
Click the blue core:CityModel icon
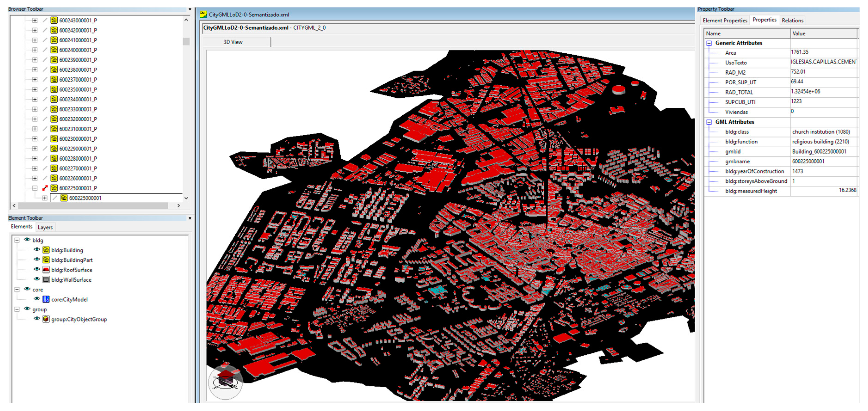pyautogui.click(x=46, y=299)
